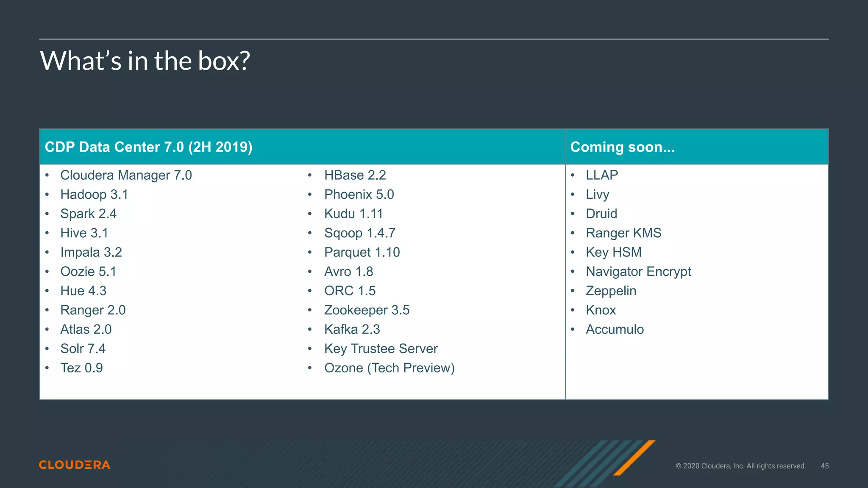
Task: Select the 'Cloudera Manager 7.0' list item
Action: [126, 175]
